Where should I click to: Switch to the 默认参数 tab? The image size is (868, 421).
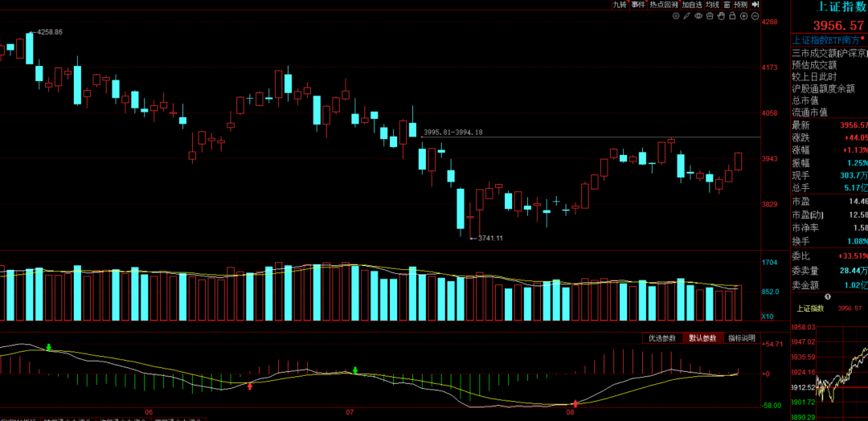[702, 338]
